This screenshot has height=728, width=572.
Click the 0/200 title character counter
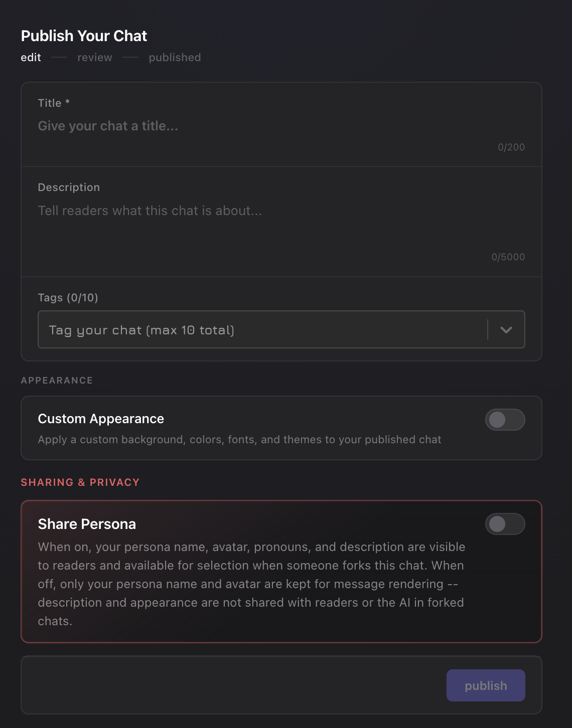coord(511,147)
